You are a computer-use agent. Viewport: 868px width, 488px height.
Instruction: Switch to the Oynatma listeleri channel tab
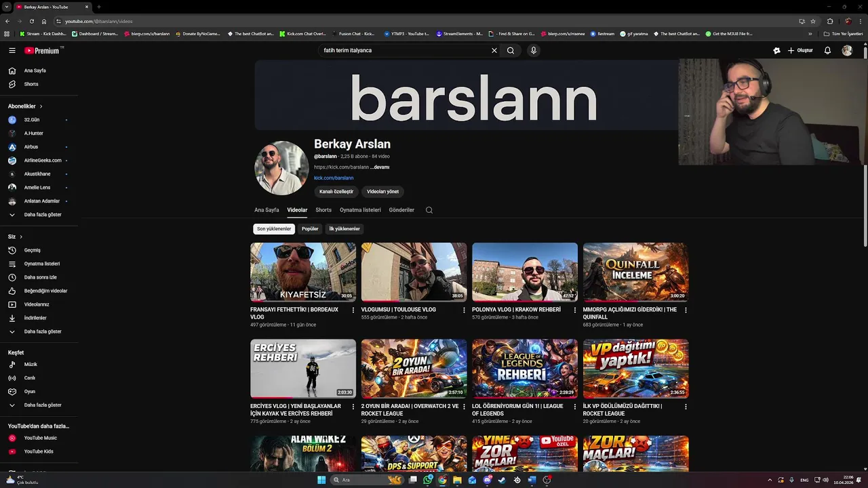[x=360, y=210]
